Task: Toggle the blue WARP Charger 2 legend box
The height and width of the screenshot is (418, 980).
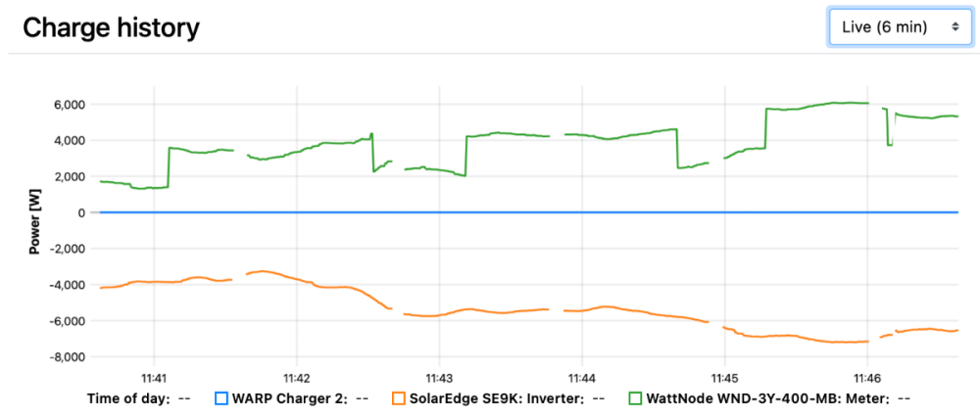Action: click(220, 398)
